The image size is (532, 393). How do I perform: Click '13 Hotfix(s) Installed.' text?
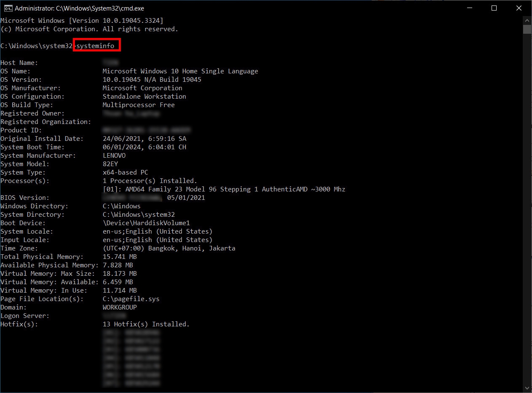146,324
